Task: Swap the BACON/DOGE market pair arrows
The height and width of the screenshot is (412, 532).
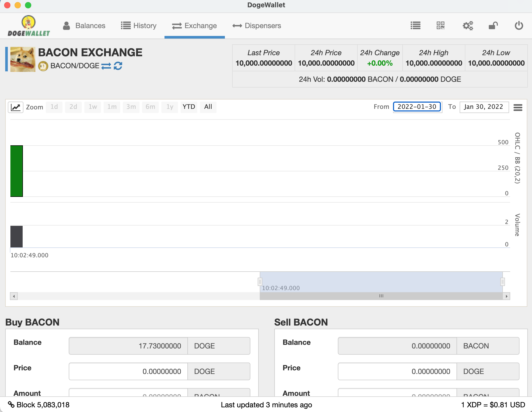Action: click(106, 66)
